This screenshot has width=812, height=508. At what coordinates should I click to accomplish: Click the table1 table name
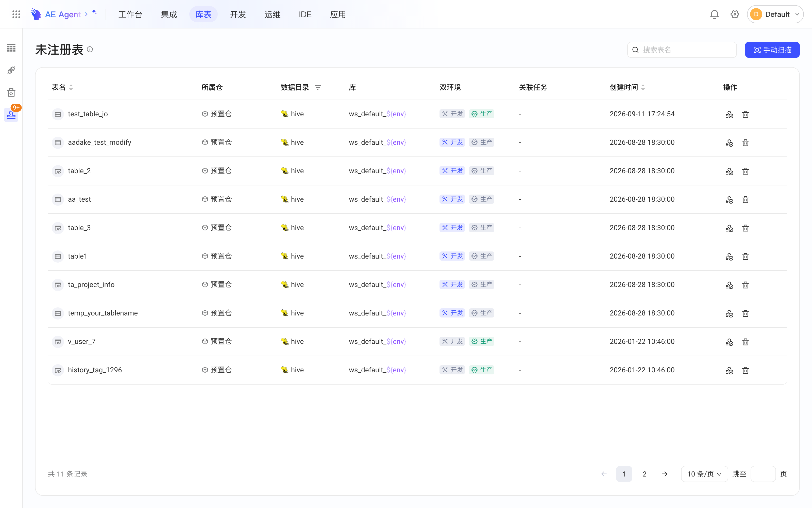[77, 256]
